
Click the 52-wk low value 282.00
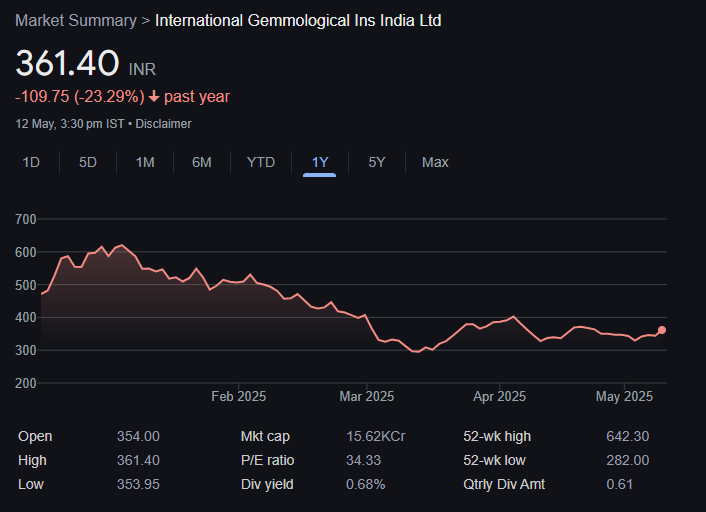pyautogui.click(x=628, y=460)
